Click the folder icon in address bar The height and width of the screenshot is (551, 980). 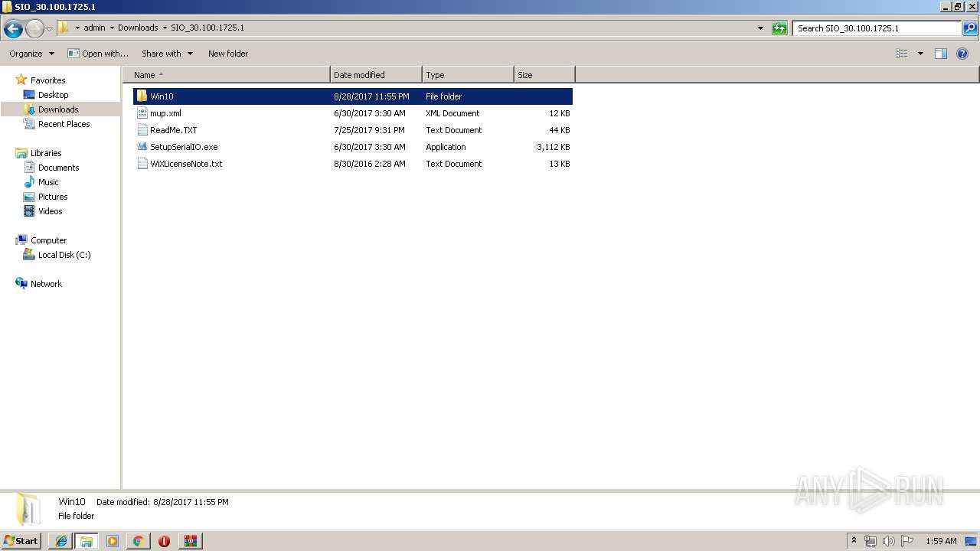[64, 28]
